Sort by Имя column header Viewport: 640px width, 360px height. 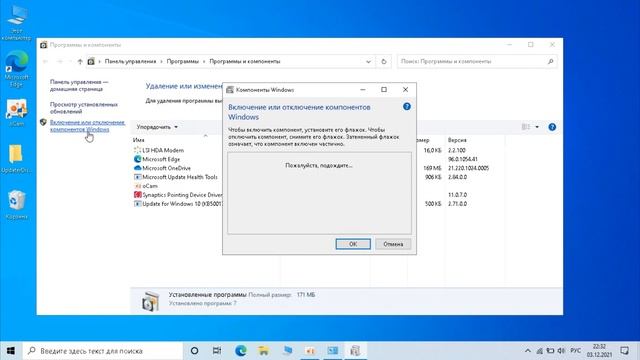pos(138,140)
